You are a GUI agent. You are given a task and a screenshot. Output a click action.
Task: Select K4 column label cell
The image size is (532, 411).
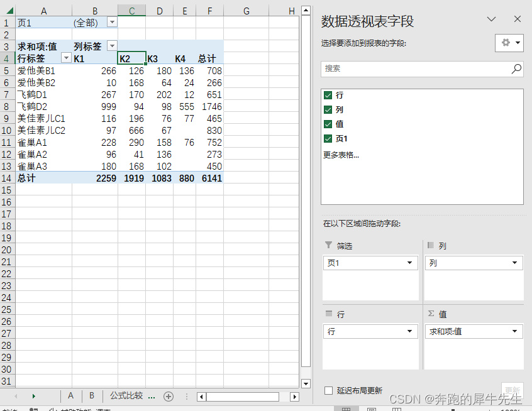tap(185, 58)
